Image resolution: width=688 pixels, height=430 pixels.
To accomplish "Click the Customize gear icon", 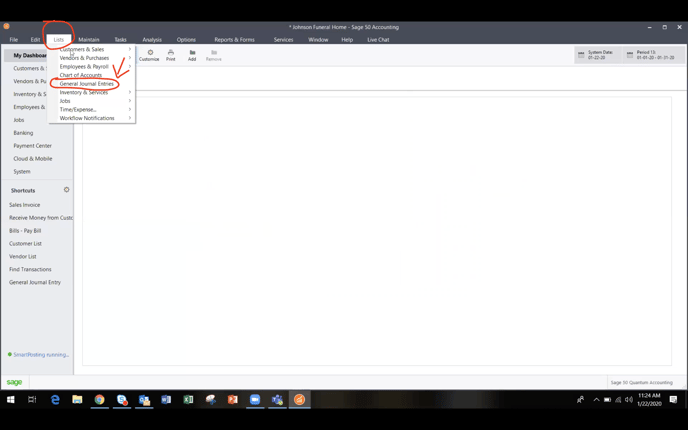I will pyautogui.click(x=149, y=55).
